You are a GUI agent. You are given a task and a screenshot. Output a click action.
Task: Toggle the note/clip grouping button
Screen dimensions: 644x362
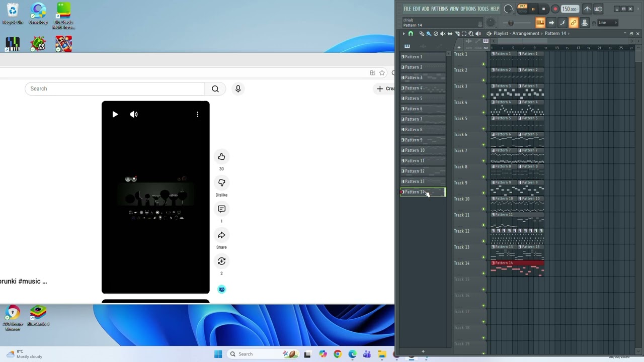pos(562,23)
